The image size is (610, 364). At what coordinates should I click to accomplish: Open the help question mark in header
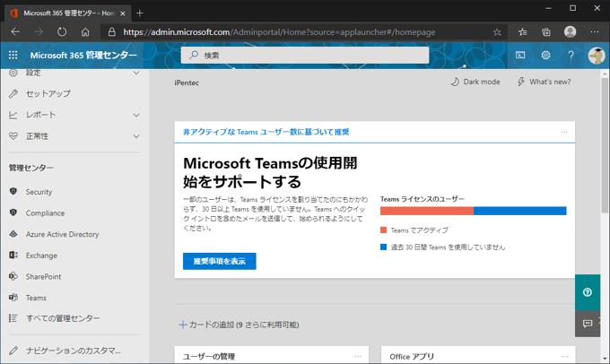571,56
